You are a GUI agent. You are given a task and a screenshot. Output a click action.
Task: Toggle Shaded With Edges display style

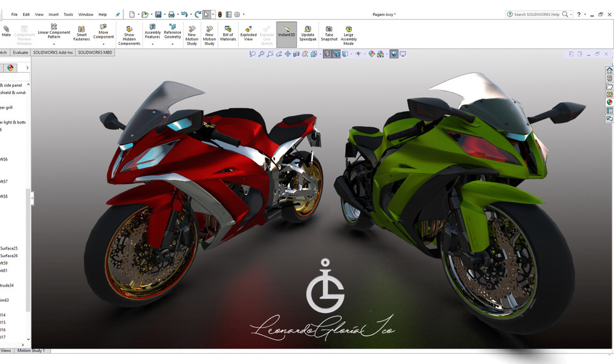pos(327,54)
